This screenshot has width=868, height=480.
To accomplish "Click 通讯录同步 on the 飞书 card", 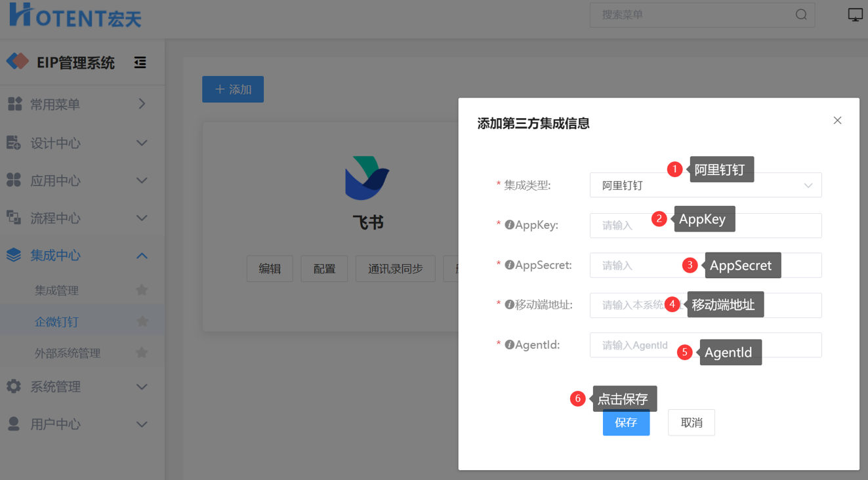I will [395, 269].
